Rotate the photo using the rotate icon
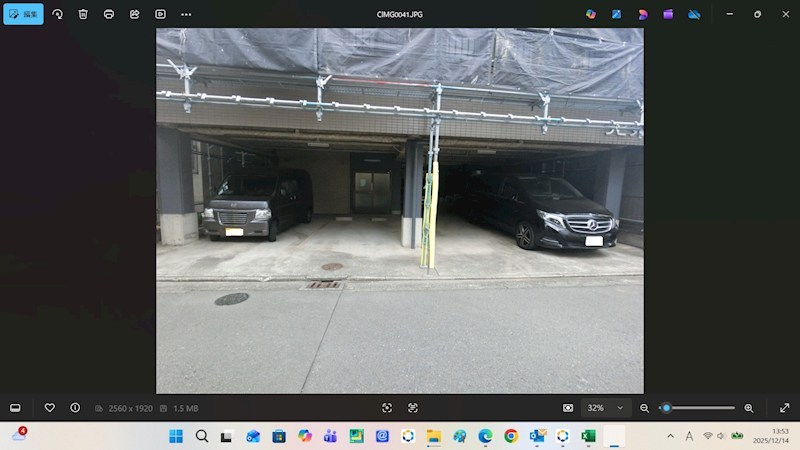The image size is (800, 450). tap(58, 14)
